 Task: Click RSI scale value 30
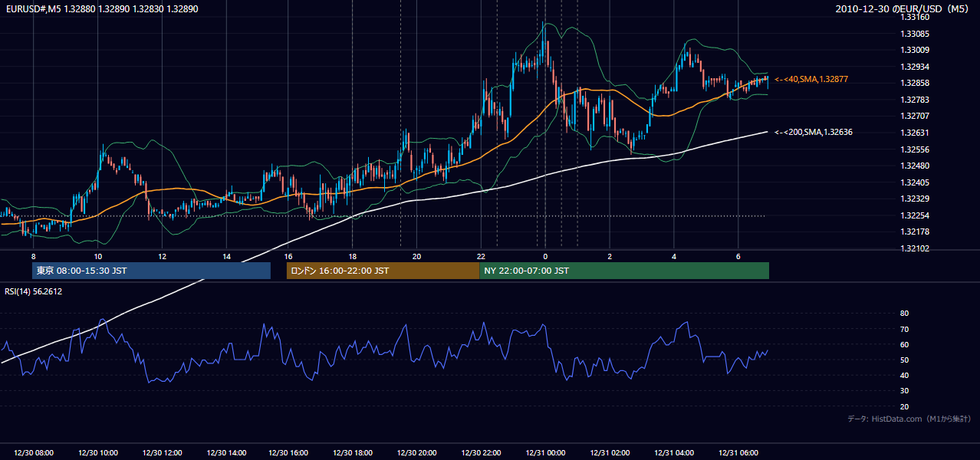tap(904, 391)
